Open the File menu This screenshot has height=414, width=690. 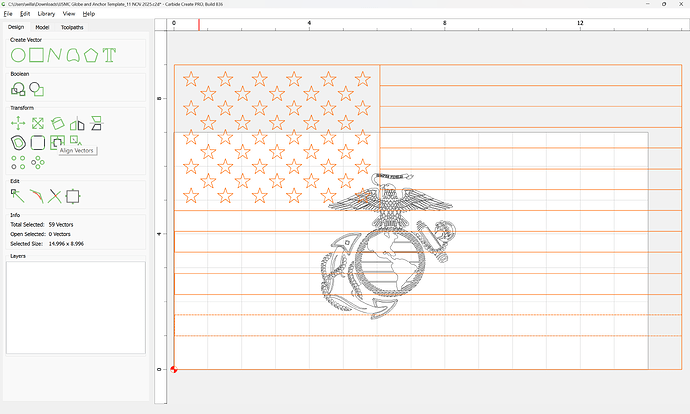coord(7,14)
